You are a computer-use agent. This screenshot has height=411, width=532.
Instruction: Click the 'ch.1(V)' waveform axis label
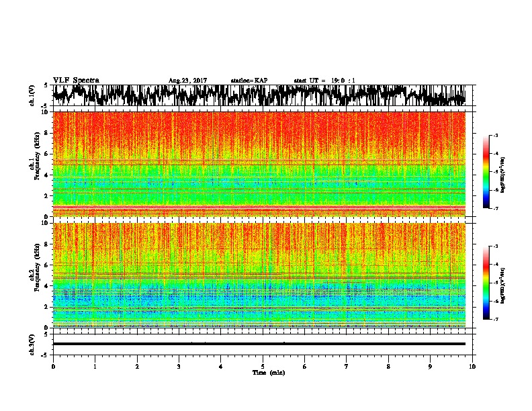[x=32, y=95]
